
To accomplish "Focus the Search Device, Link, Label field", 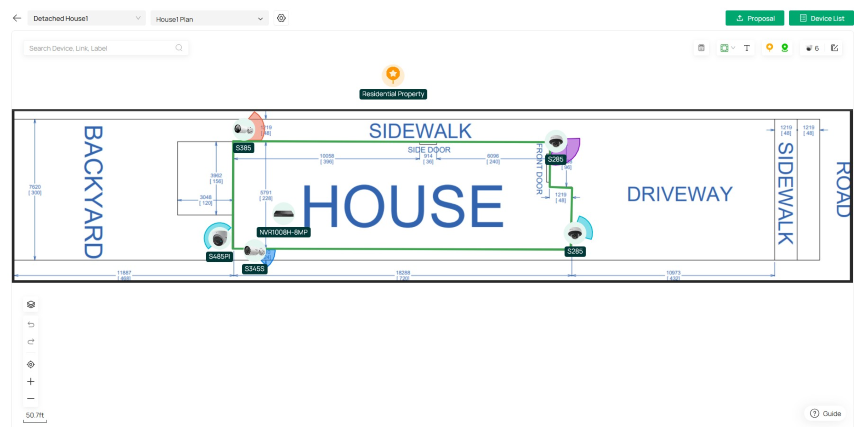I will coord(106,48).
